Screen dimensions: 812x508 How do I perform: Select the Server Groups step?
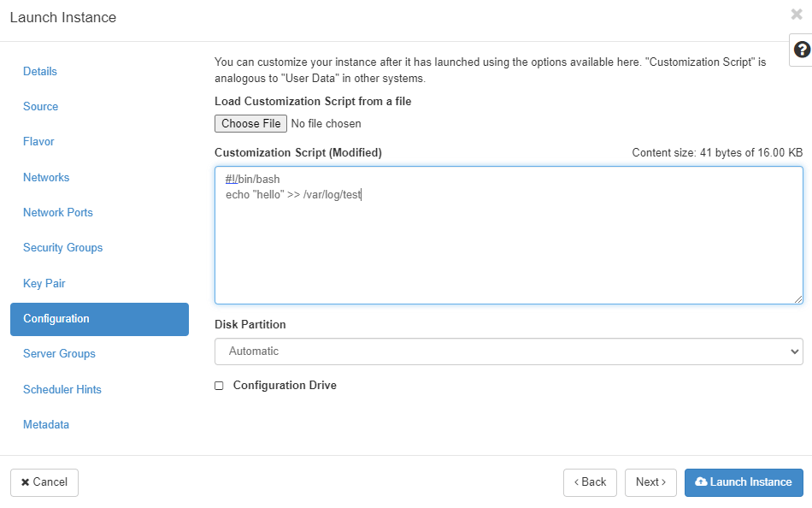59,354
